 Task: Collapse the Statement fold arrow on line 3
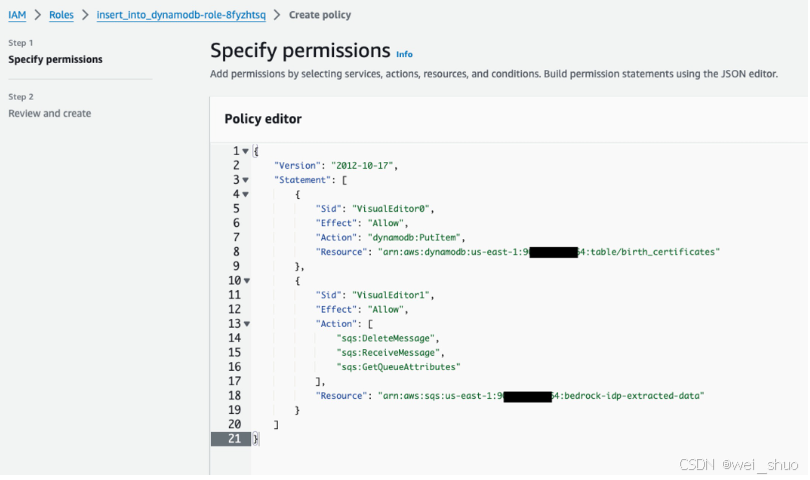pyautogui.click(x=245, y=180)
